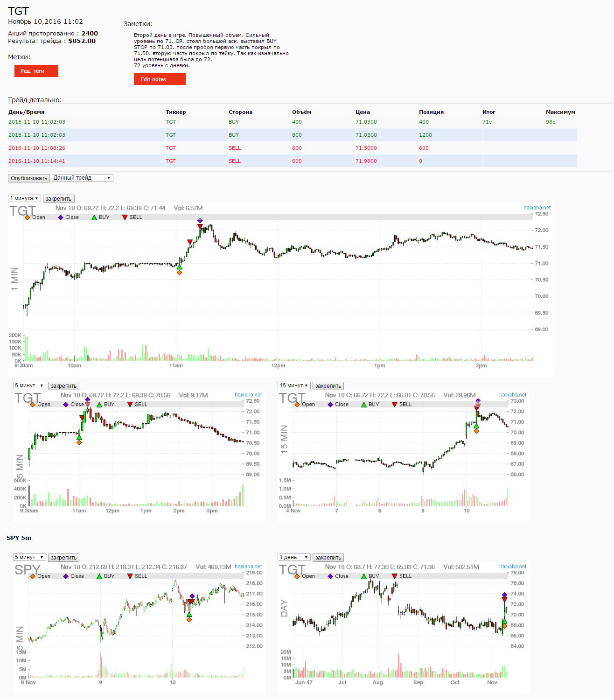
Task: Click the 'День/Время' column header
Action: tap(27, 112)
